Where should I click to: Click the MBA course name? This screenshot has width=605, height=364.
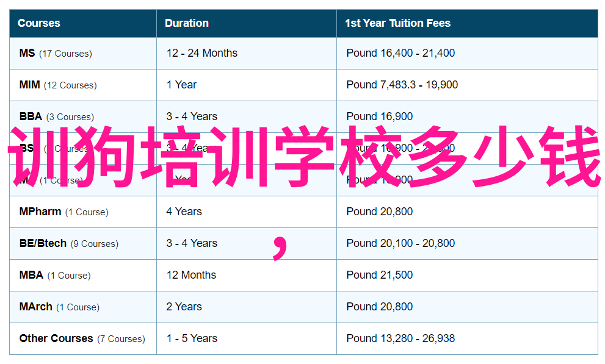pyautogui.click(x=31, y=275)
